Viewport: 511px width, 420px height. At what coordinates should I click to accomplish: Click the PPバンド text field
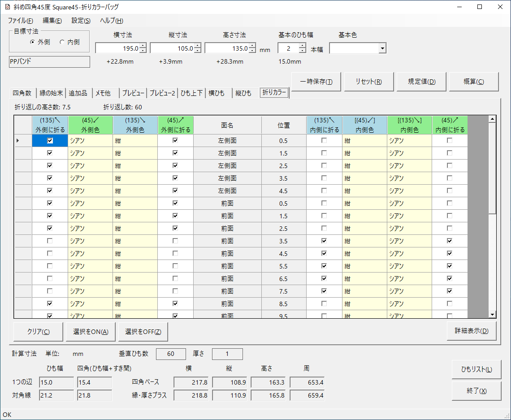pos(50,61)
